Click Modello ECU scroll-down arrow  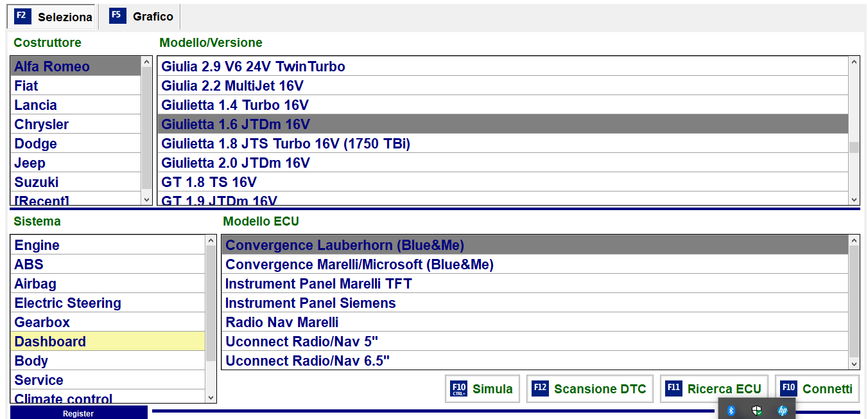tap(854, 364)
